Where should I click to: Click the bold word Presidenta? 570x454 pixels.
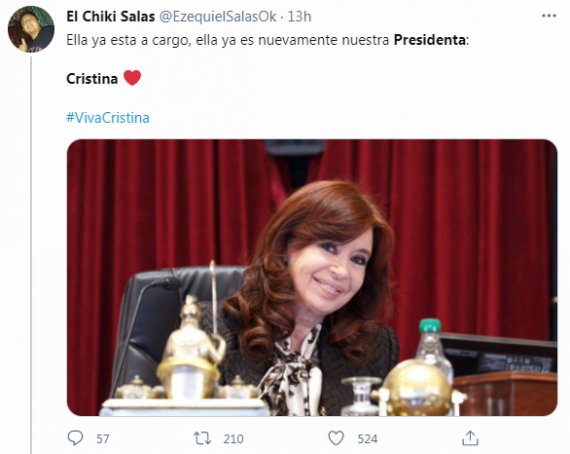[x=429, y=40]
